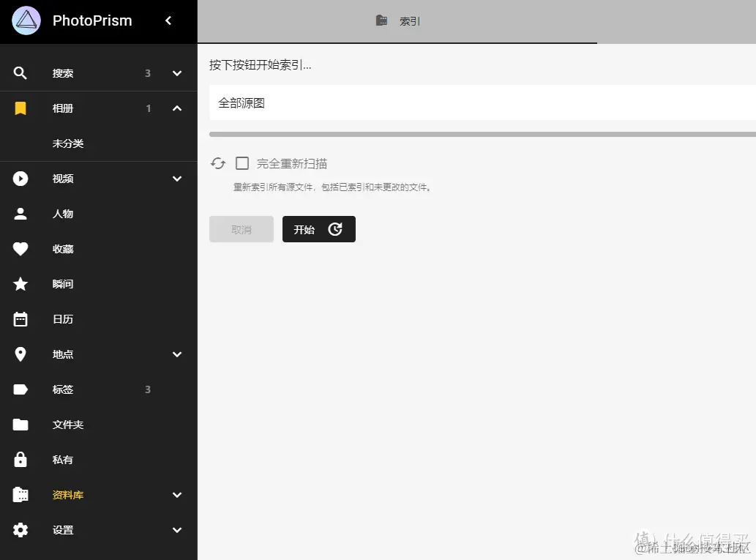Open 地点 via the location pin icon
Viewport: 756px width, 560px height.
(x=20, y=354)
